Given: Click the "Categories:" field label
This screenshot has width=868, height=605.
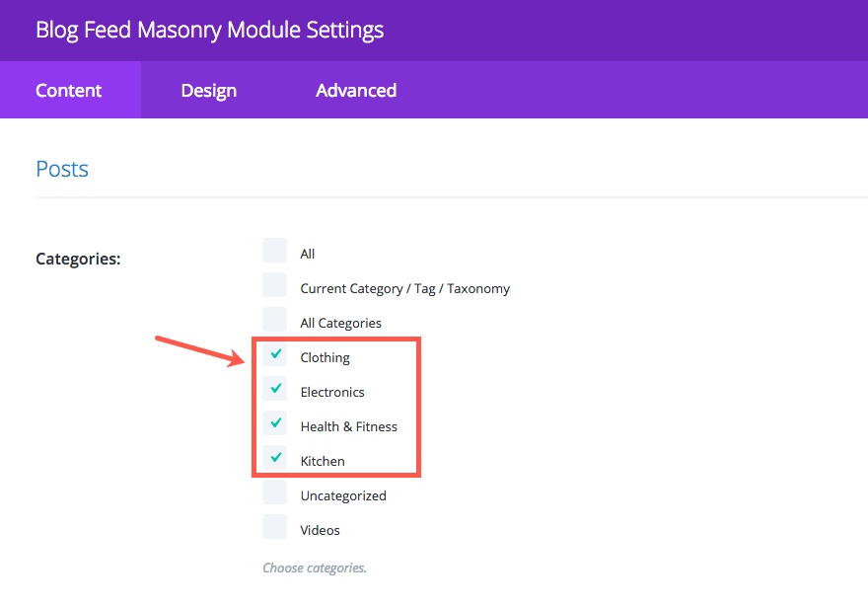Looking at the screenshot, I should (78, 260).
